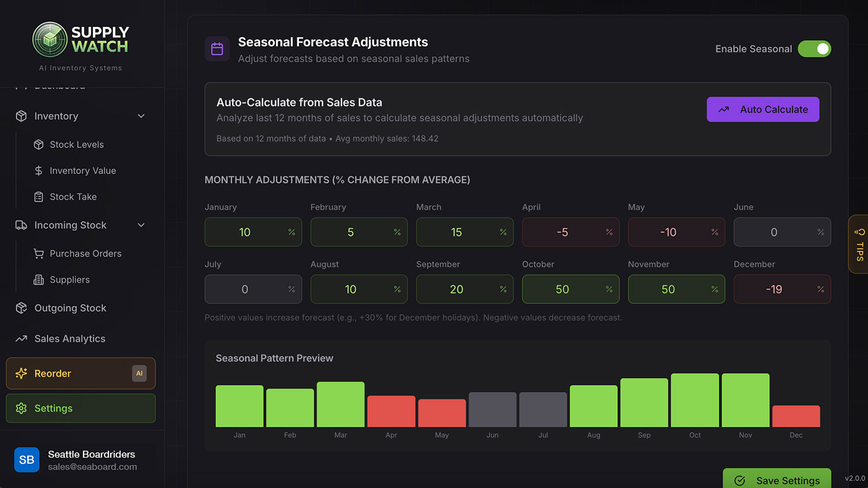Click the AI badge on Reorder
Viewport: 868px width, 488px height.
click(139, 374)
